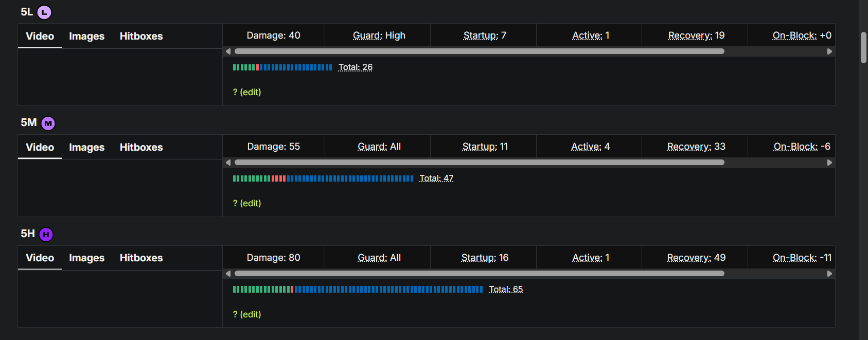Click right scroll arrow in 5H data table
Screen dimensions: 868x340
click(829, 274)
